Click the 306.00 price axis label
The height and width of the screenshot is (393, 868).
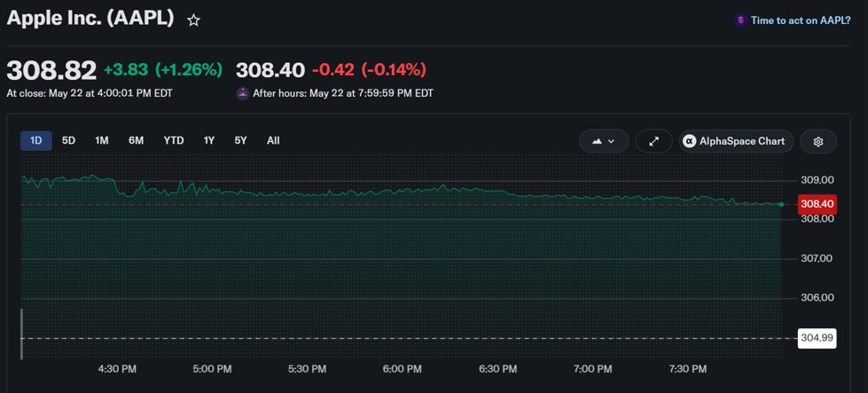click(817, 298)
